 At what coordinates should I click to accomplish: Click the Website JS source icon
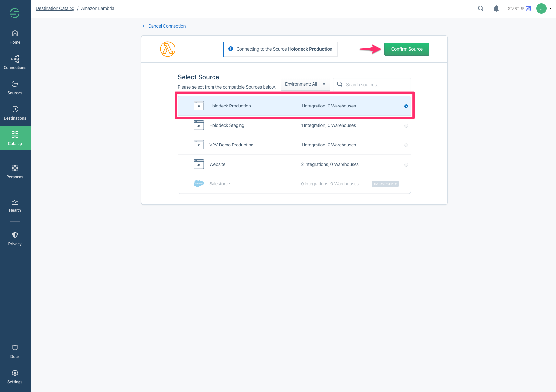click(x=199, y=164)
